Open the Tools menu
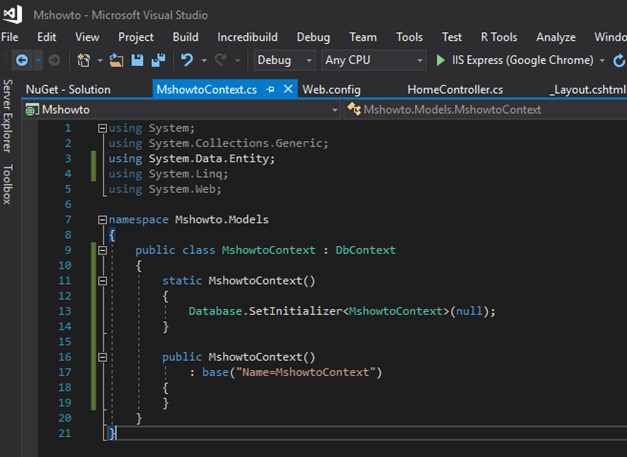Screen dimensions: 627x457 [x=409, y=37]
